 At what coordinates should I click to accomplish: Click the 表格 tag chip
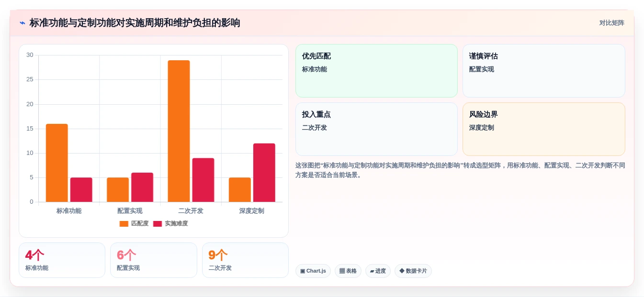click(348, 271)
